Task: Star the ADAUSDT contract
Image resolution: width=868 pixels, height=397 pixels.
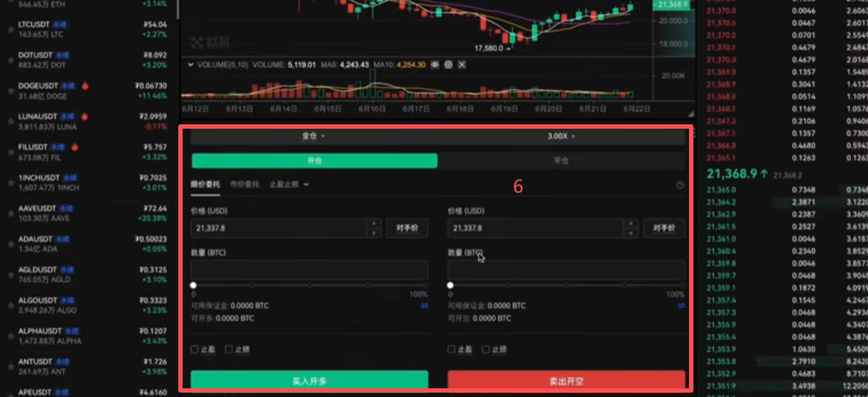Action: pos(10,244)
